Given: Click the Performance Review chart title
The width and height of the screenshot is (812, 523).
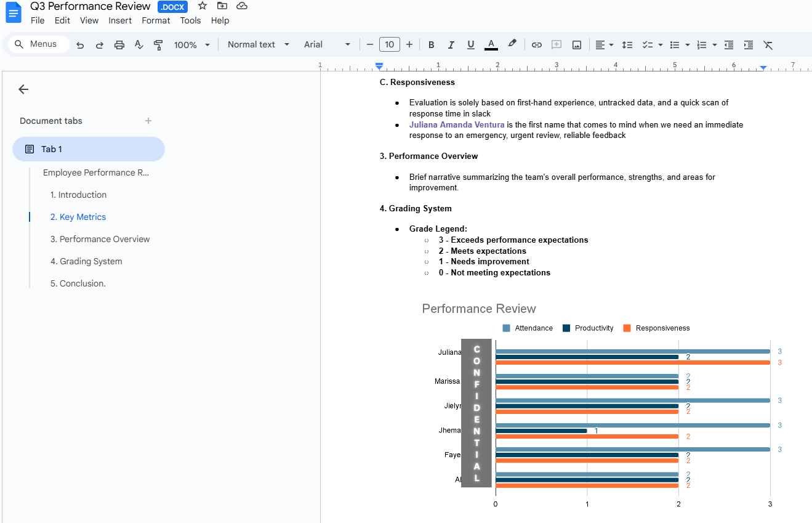Looking at the screenshot, I should [x=479, y=309].
